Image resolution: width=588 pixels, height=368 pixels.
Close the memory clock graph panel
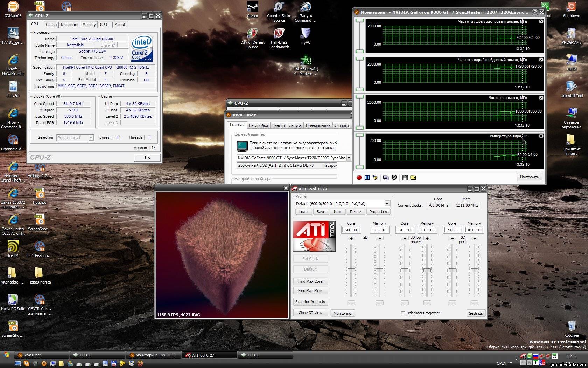[541, 98]
